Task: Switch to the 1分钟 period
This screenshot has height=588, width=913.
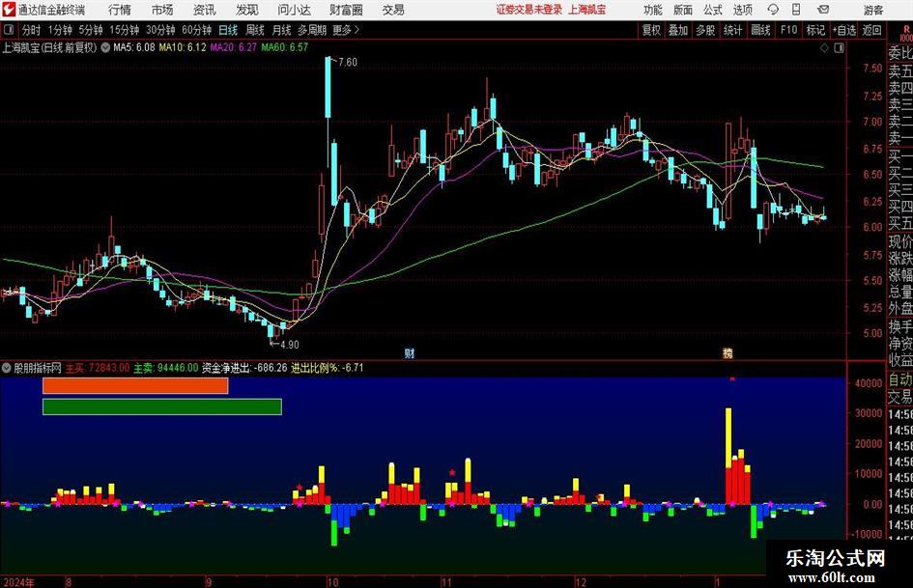Action: 60,30
